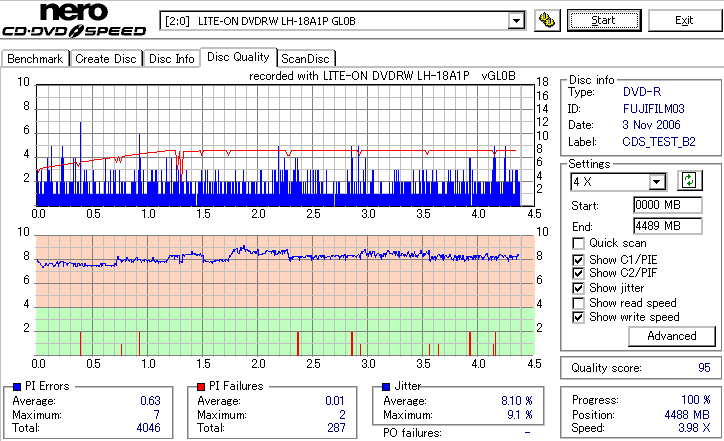
Task: Click the PI Errors total 4046
Action: point(148,428)
